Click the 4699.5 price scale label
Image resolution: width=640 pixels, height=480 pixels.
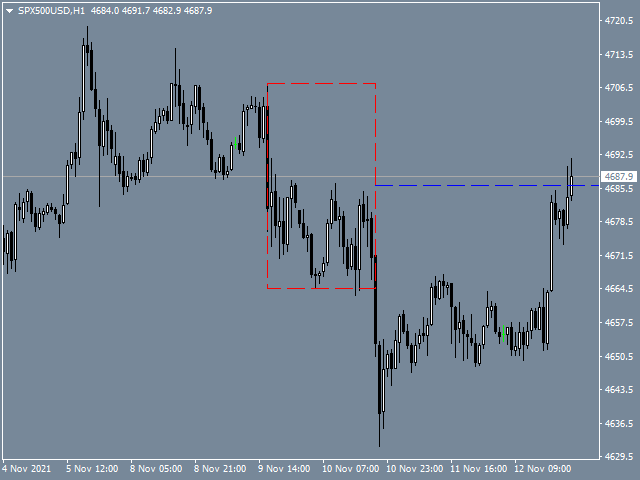pos(619,121)
